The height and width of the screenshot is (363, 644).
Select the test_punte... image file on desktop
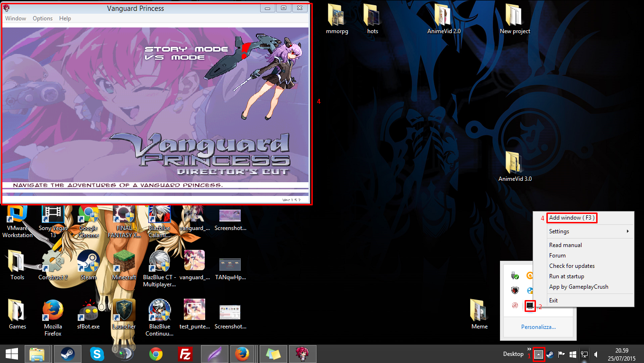tap(195, 314)
